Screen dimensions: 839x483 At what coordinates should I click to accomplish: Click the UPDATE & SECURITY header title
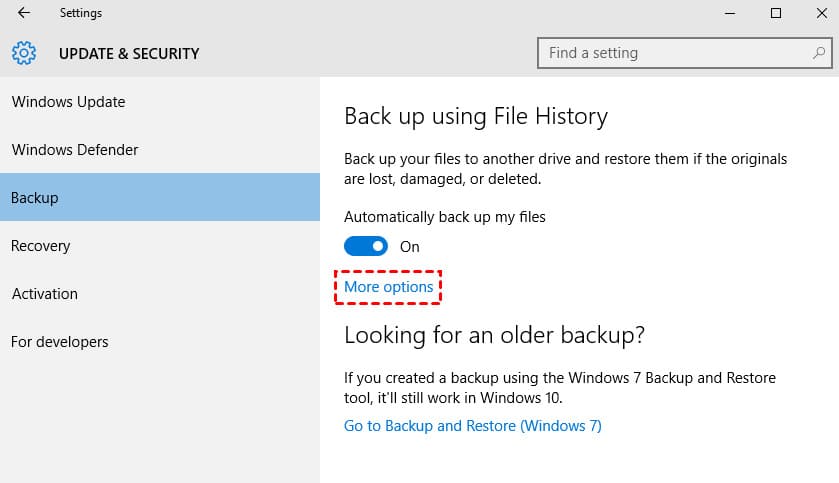click(x=129, y=54)
